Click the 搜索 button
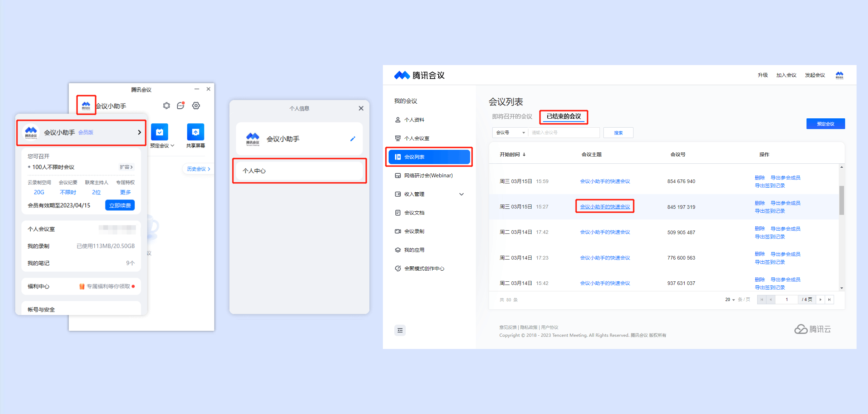 click(x=618, y=133)
